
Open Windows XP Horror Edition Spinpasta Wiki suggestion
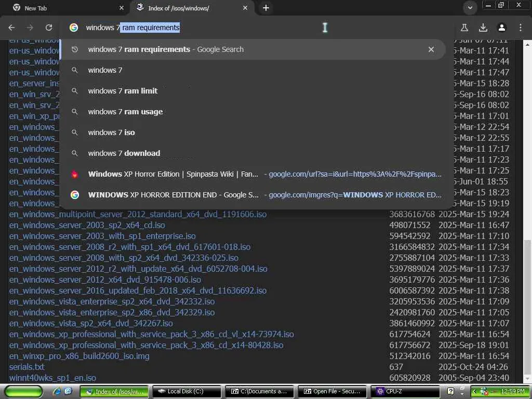tap(253, 174)
